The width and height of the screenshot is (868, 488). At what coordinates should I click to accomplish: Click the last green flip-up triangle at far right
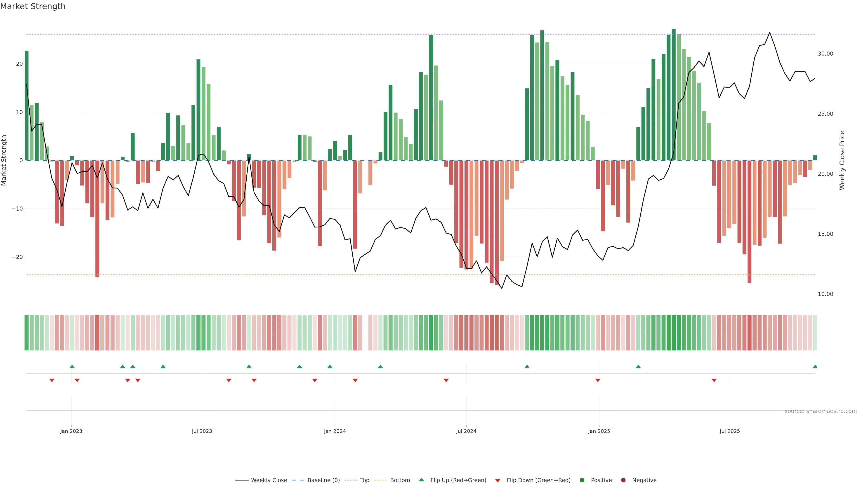tap(815, 366)
